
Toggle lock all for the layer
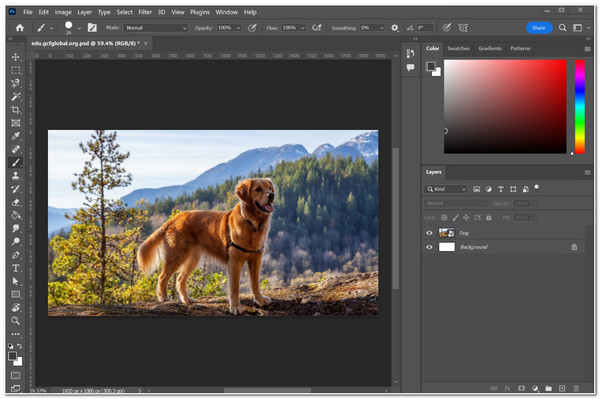click(x=489, y=217)
